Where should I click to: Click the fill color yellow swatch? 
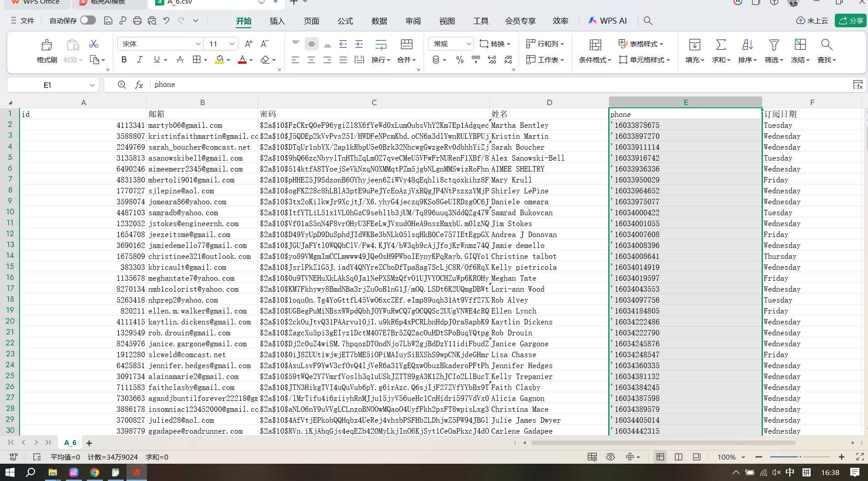pos(219,60)
